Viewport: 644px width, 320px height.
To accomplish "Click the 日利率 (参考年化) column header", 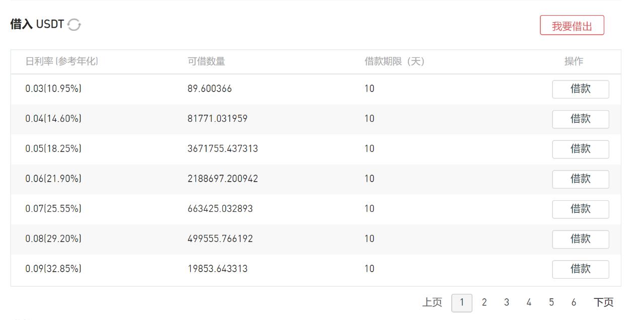I will coord(61,61).
